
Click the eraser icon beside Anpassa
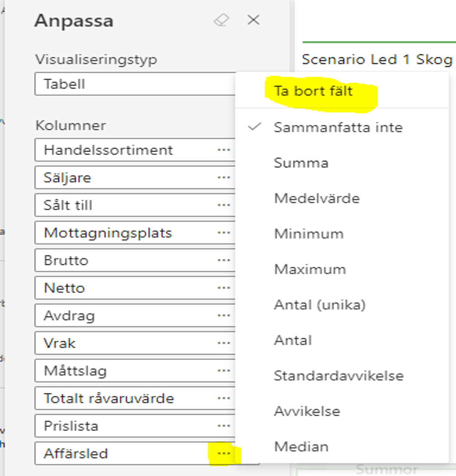pyautogui.click(x=222, y=21)
